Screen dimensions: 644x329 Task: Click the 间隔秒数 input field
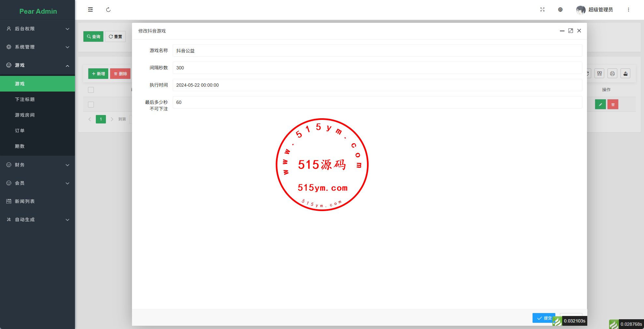point(377,68)
